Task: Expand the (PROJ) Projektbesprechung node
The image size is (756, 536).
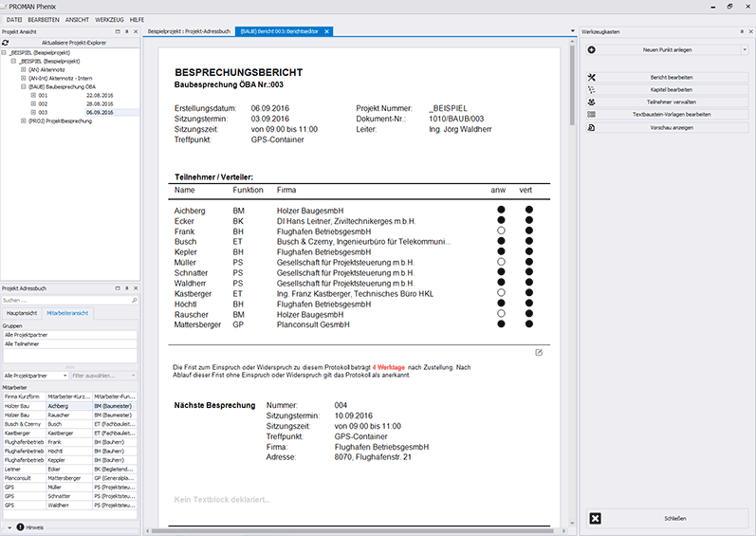Action: click(x=23, y=121)
